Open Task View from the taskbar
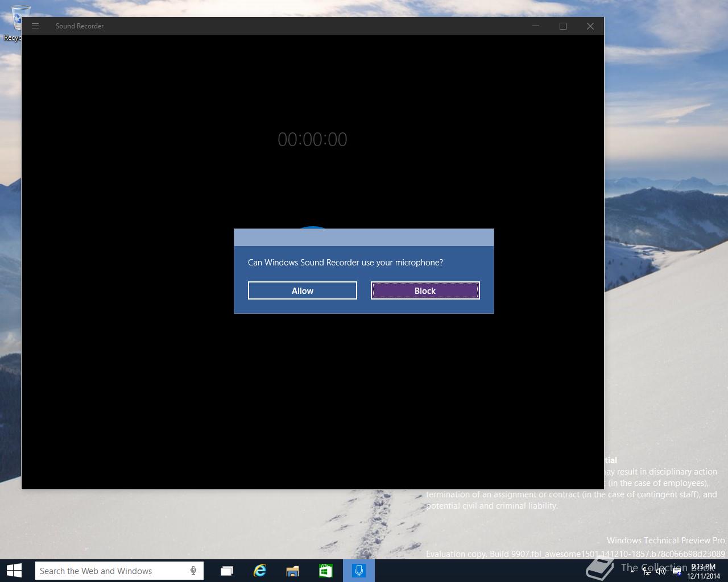 coord(227,571)
